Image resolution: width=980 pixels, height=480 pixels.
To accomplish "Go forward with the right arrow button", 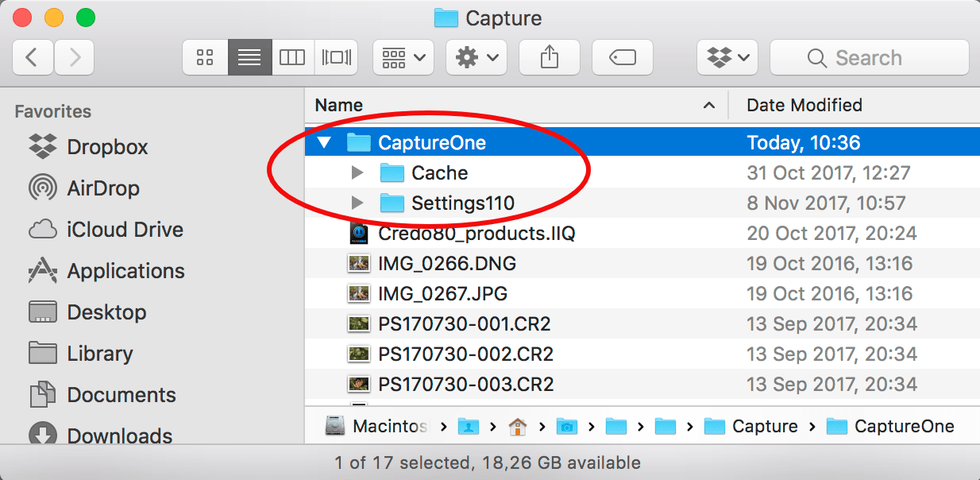I will [x=75, y=57].
